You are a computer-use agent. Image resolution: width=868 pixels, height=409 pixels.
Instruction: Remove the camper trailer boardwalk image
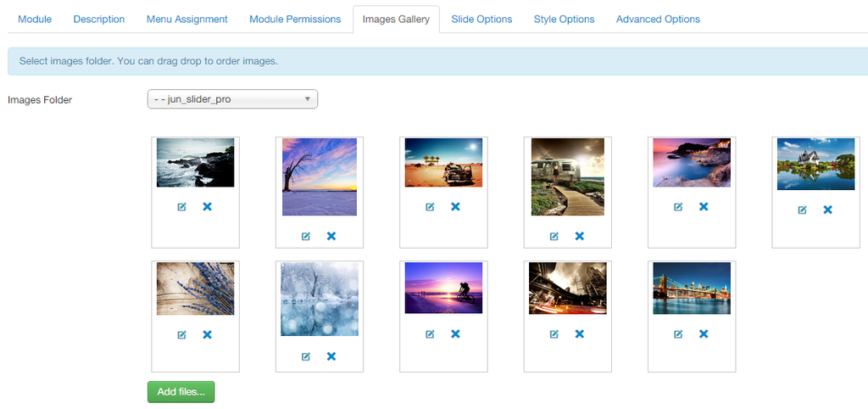point(580,237)
